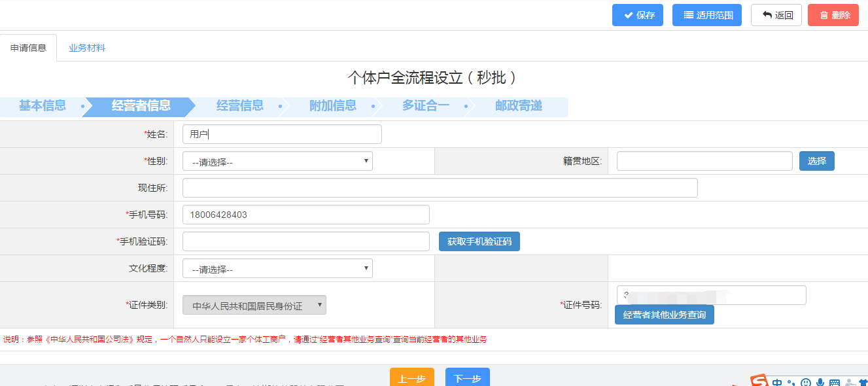This screenshot has width=868, height=386.
Task: Click the 保存 save button
Action: point(638,15)
